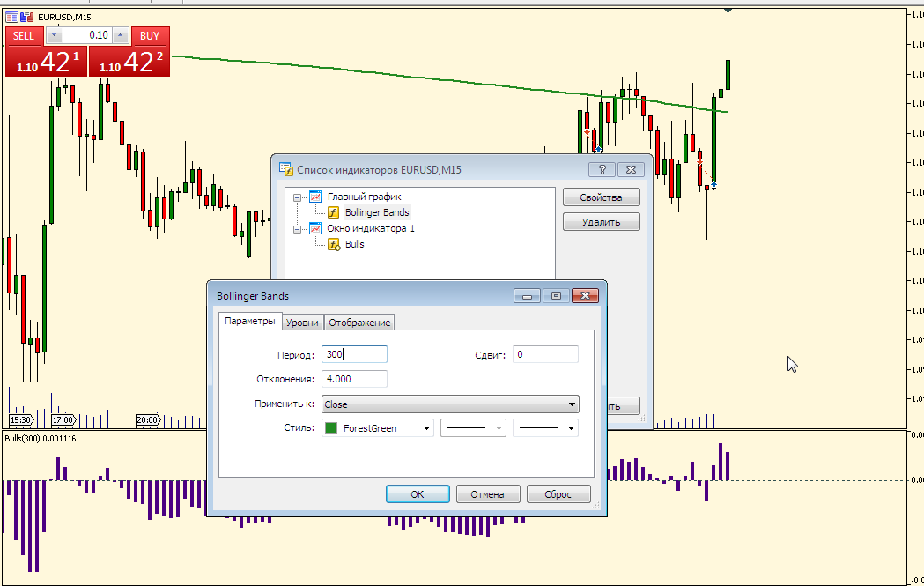Open the line style dropdown
This screenshot has height=586, width=924.
tap(473, 428)
